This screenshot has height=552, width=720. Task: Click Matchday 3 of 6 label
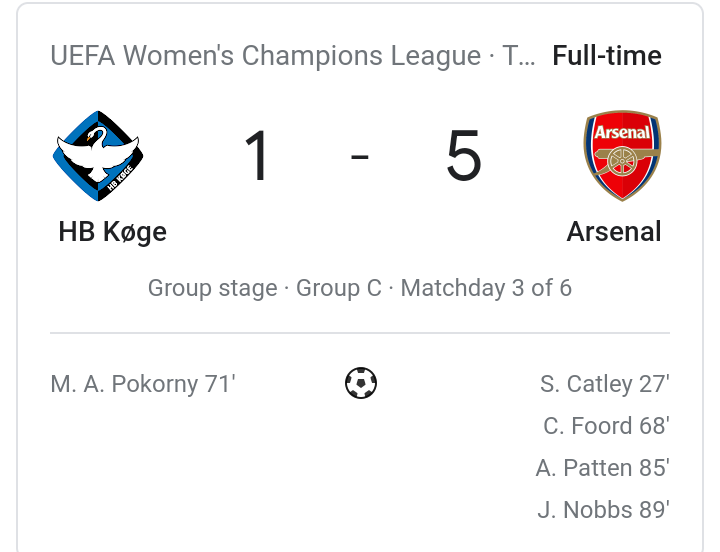[x=486, y=288]
